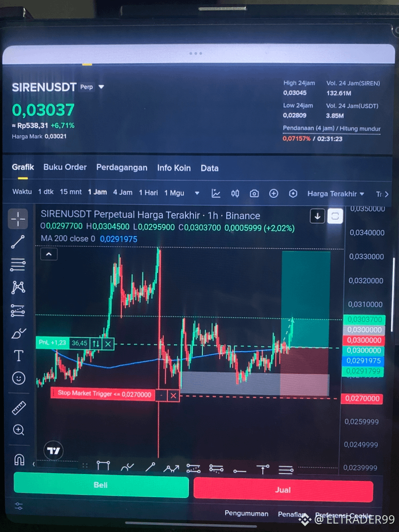Click the Perp contract badge
Screen dimensions: 399x532
(x=87, y=87)
